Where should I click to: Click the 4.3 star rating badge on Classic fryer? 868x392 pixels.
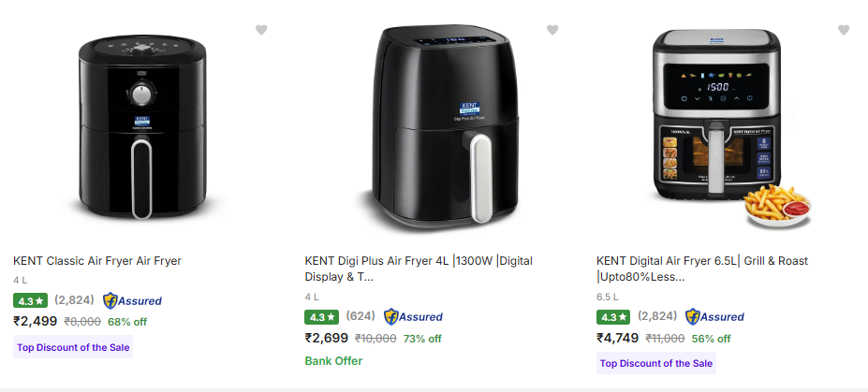tap(30, 301)
